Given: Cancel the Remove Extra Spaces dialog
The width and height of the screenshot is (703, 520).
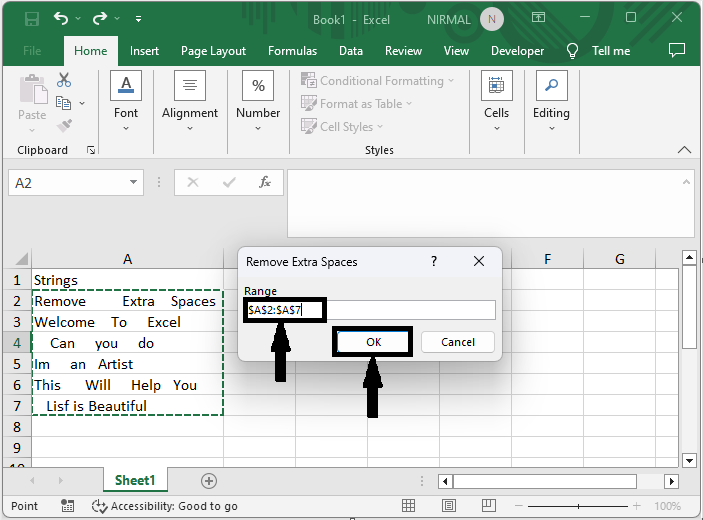Looking at the screenshot, I should (457, 342).
